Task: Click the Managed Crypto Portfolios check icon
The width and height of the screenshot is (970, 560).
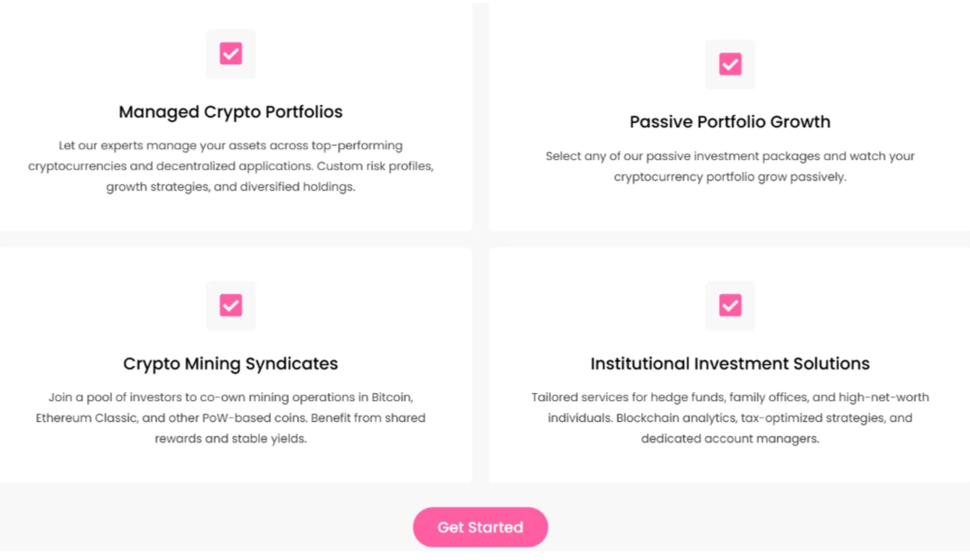Action: point(230,54)
